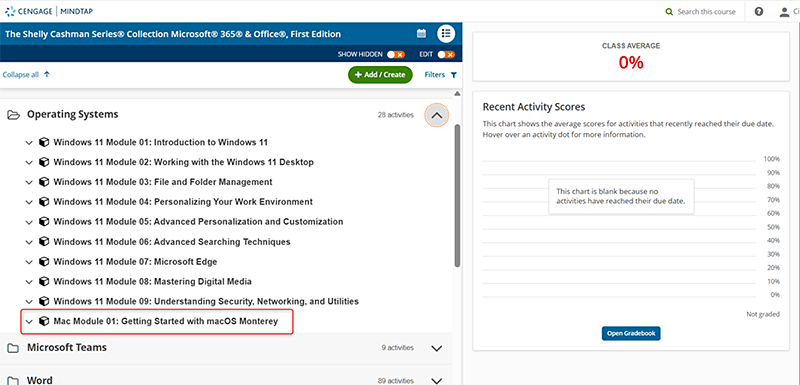Click cube icon for Windows 11 Module 05

point(44,222)
